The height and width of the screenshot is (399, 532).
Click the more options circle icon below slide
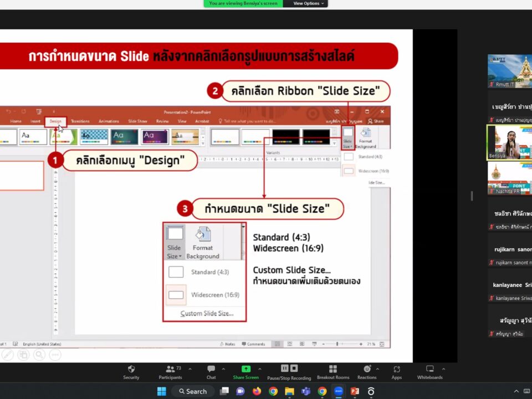pos(55,355)
